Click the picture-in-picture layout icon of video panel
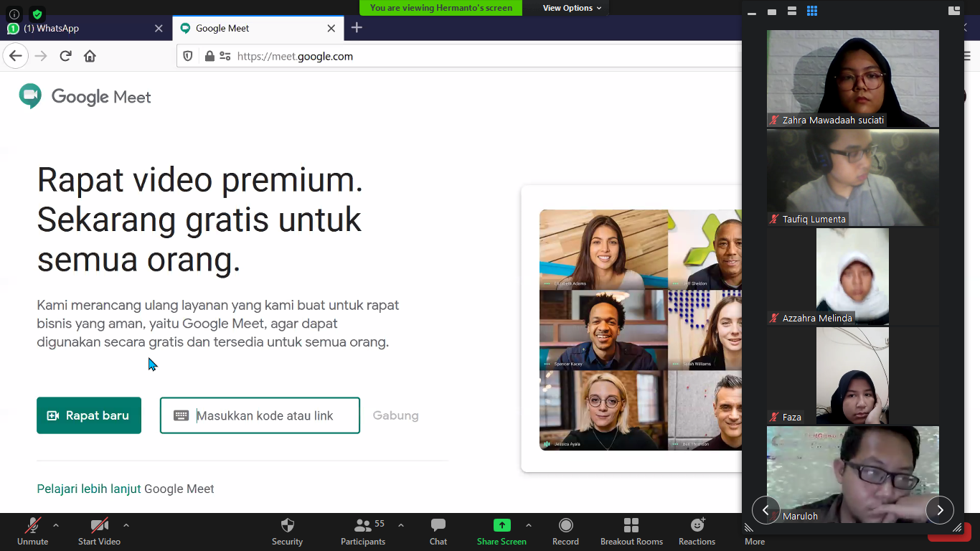The width and height of the screenshot is (980, 551). tap(954, 11)
